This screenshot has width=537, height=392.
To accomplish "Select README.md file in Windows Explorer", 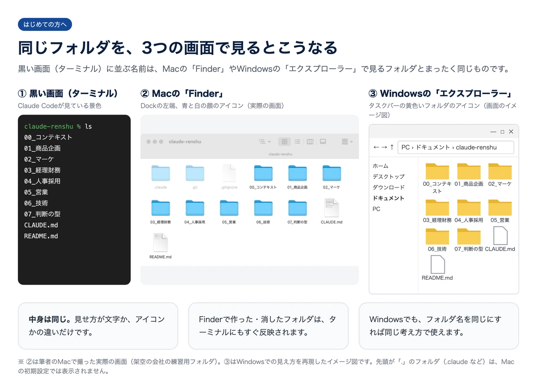I will click(437, 268).
